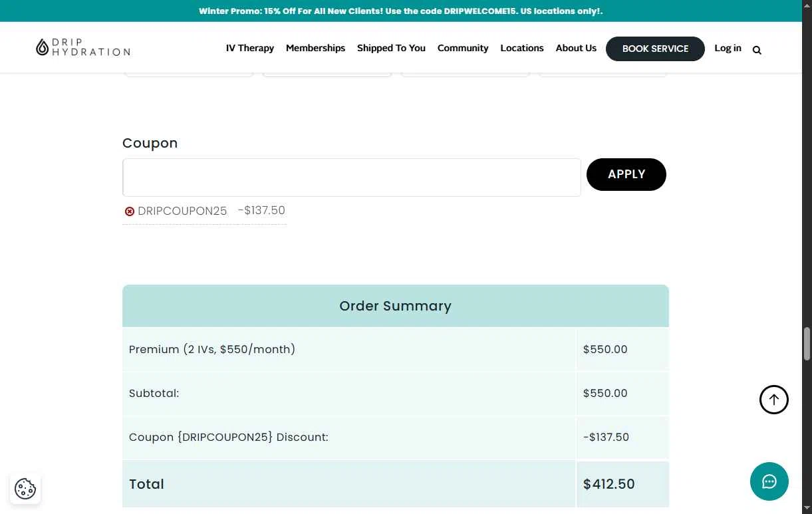812x514 pixels.
Task: Focus the Coupon code input field
Action: (352, 178)
